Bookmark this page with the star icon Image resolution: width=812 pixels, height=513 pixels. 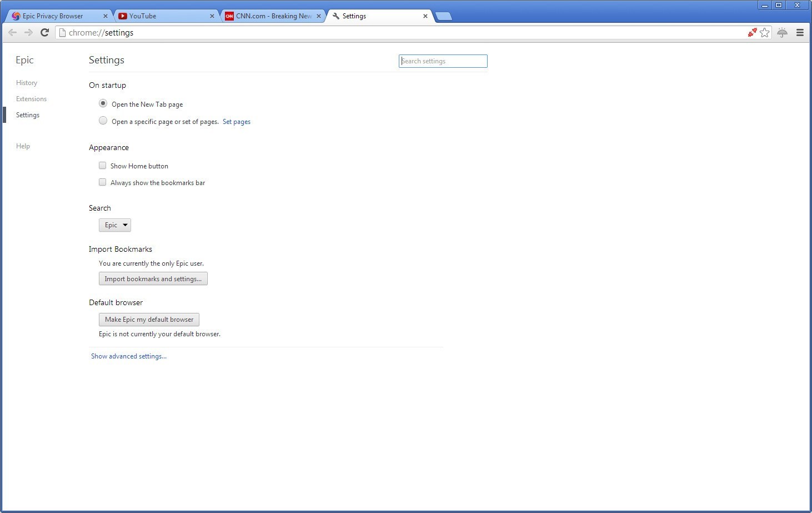tap(764, 32)
